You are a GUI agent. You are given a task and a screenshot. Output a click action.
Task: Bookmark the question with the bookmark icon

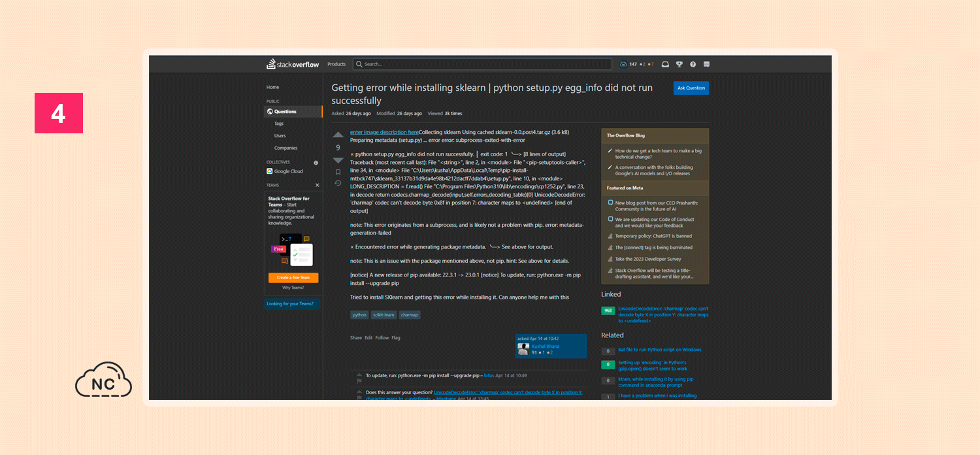pos(338,172)
